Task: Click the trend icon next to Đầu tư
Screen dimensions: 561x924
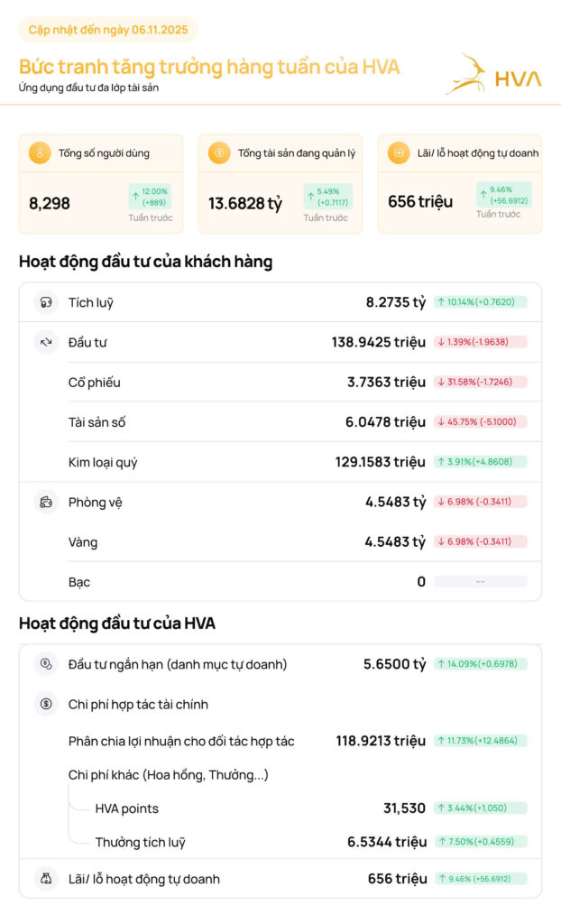Action: (x=46, y=342)
